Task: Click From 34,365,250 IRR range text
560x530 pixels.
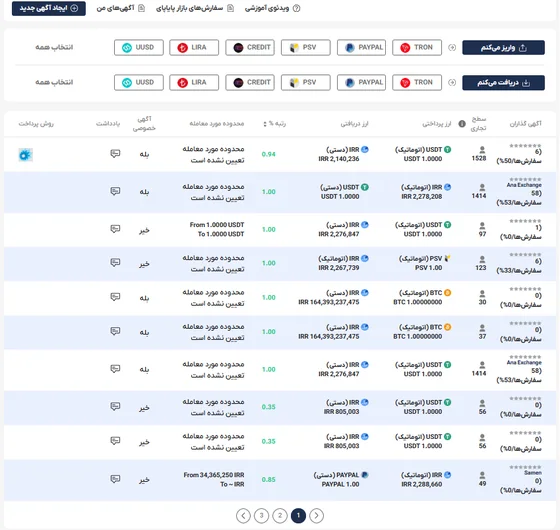Action: (214, 475)
